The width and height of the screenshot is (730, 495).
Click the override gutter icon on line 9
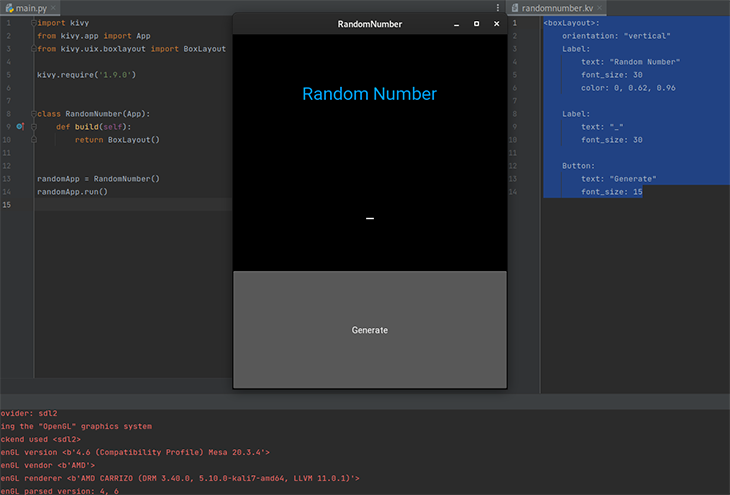coord(20,127)
